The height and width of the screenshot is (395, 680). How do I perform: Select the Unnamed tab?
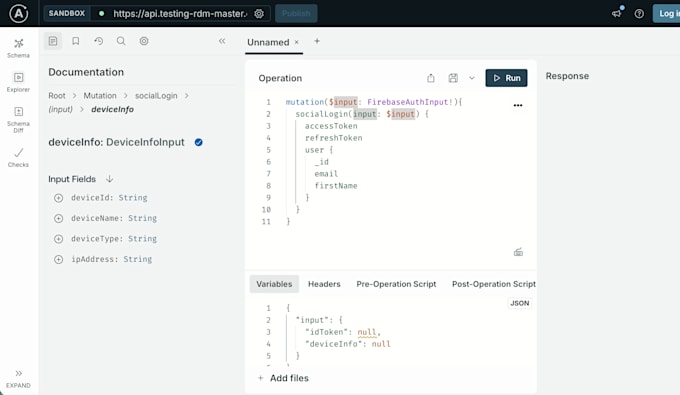tap(268, 42)
